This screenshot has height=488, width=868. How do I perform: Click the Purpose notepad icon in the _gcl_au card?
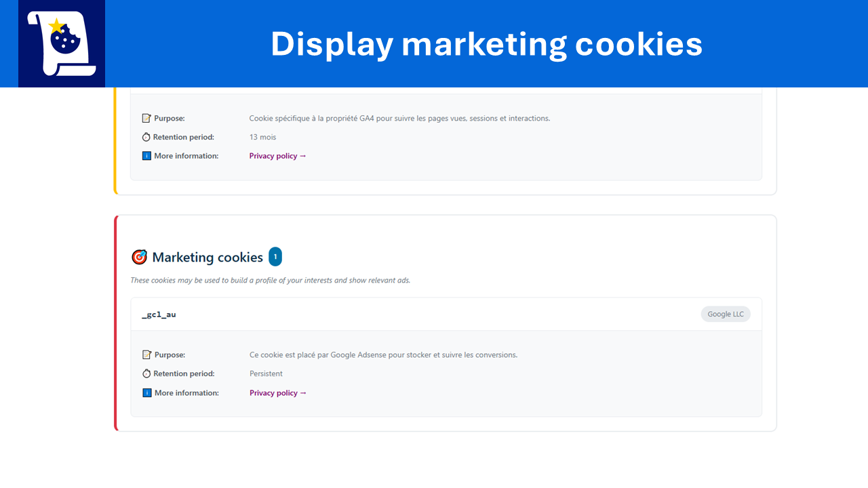pyautogui.click(x=146, y=354)
